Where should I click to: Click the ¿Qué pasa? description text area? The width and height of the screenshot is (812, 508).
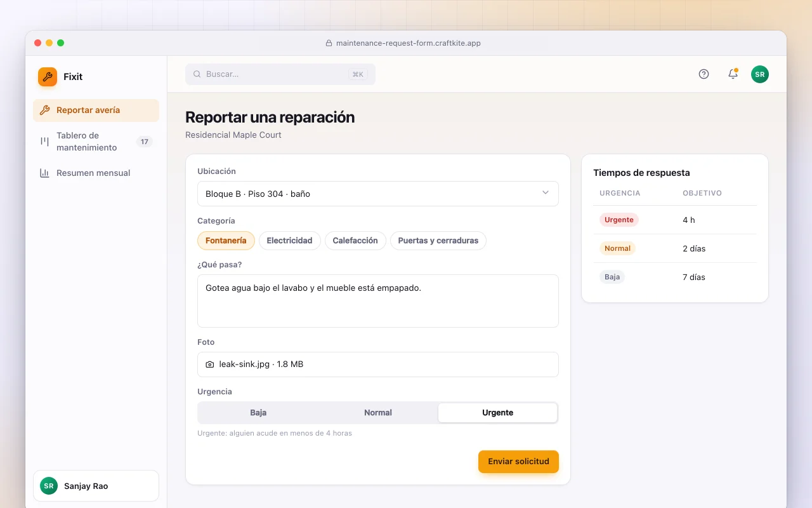click(x=378, y=301)
